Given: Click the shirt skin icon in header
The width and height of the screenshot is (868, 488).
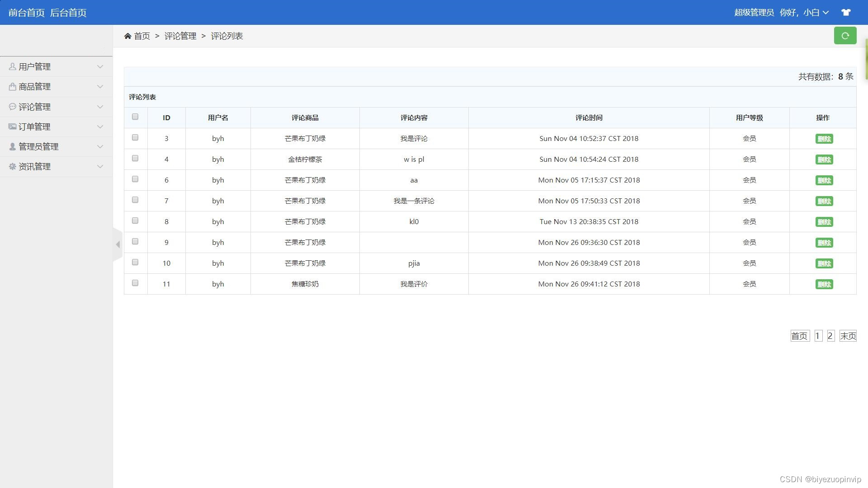Looking at the screenshot, I should 846,13.
